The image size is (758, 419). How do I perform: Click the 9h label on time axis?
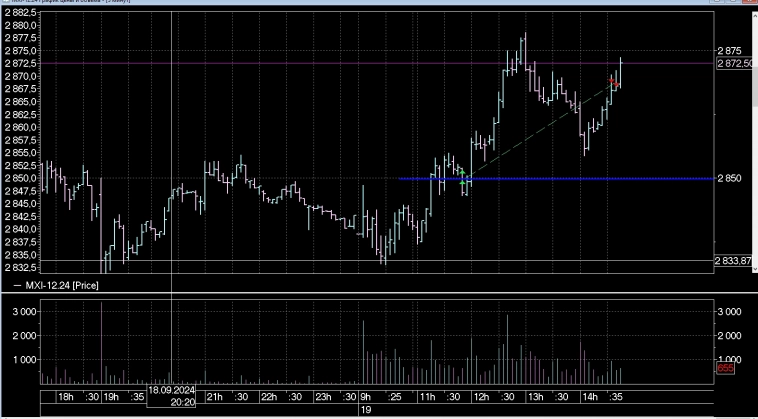click(x=365, y=397)
